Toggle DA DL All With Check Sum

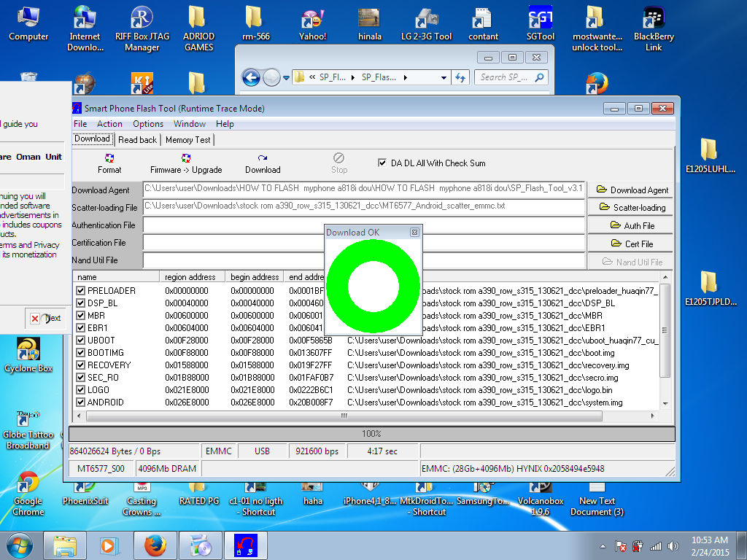(382, 163)
